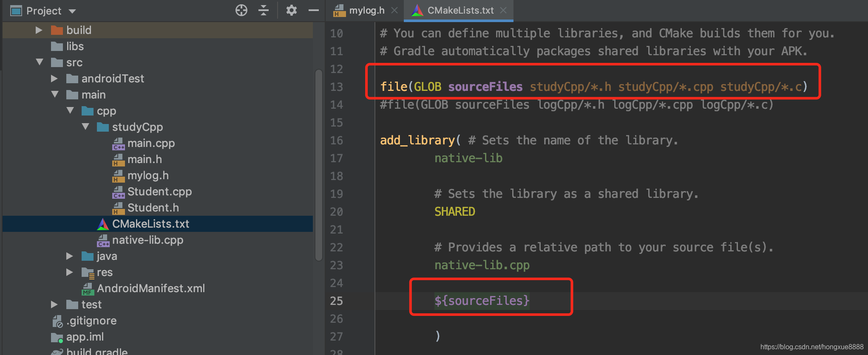Screen dimensions: 868x355
Task: Collapse the src folder arrow
Action: (40, 62)
